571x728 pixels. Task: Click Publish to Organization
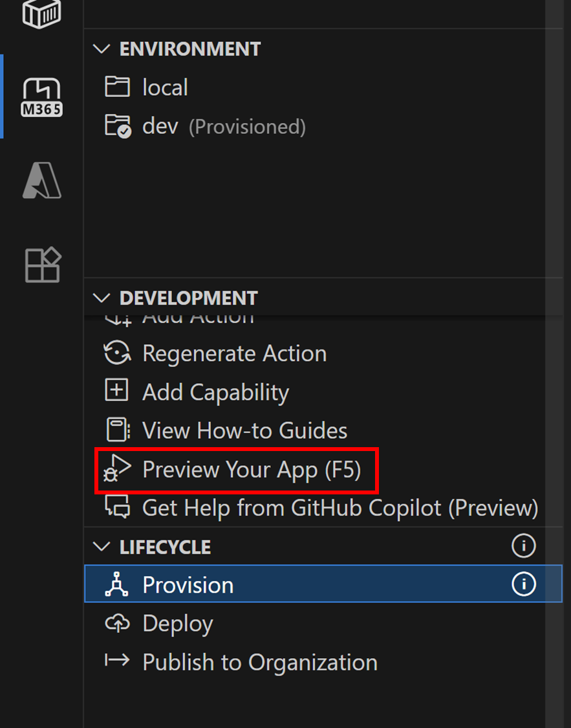click(x=260, y=662)
